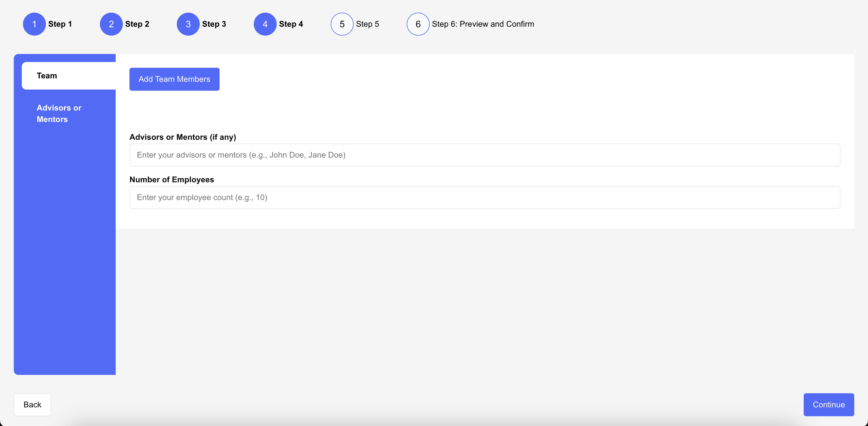Click the Step 5 label

[367, 24]
